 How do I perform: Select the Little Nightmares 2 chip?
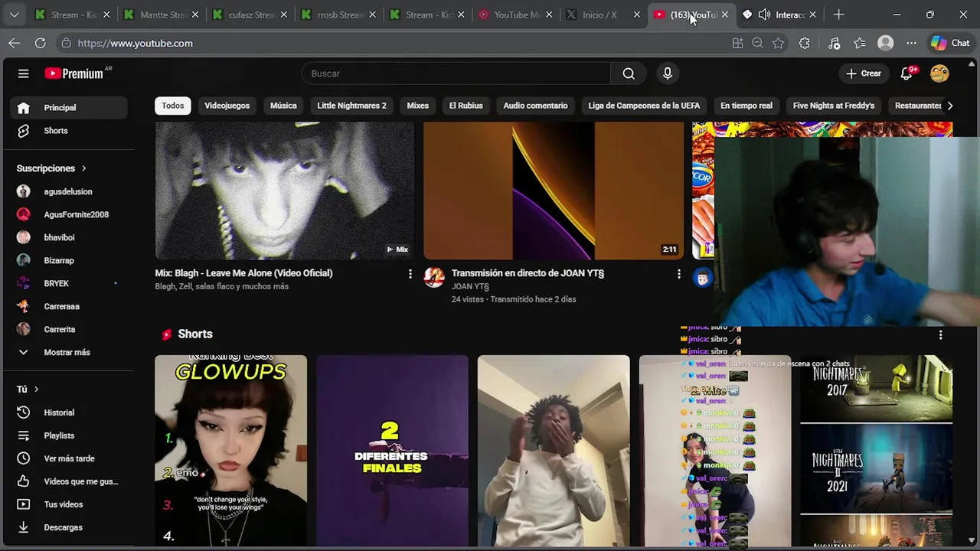pyautogui.click(x=351, y=106)
